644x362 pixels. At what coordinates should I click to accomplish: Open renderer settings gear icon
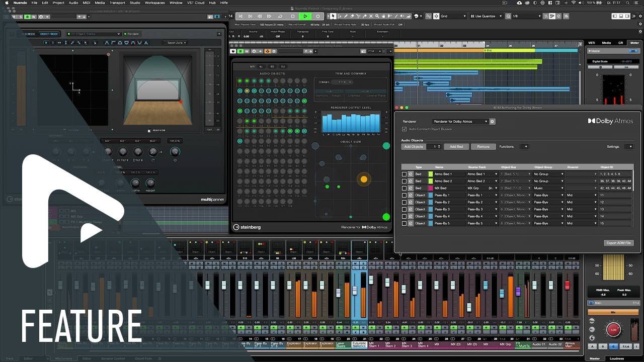[493, 122]
